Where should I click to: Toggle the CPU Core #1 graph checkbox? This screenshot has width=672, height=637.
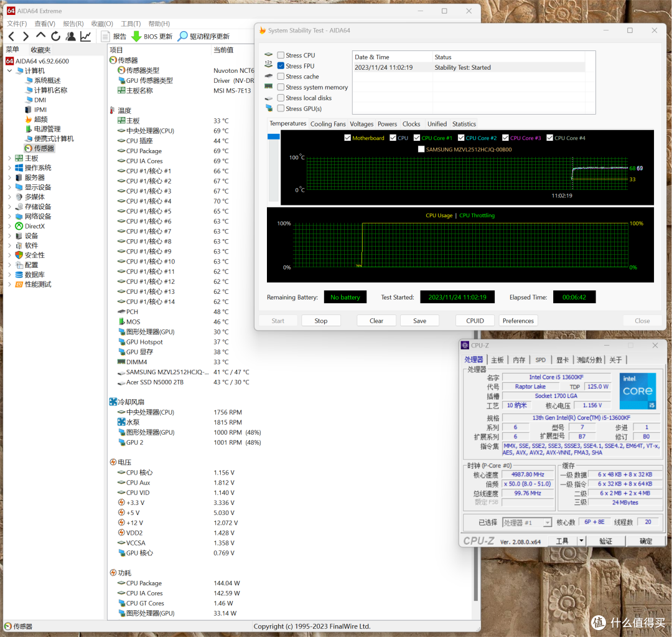coord(416,138)
